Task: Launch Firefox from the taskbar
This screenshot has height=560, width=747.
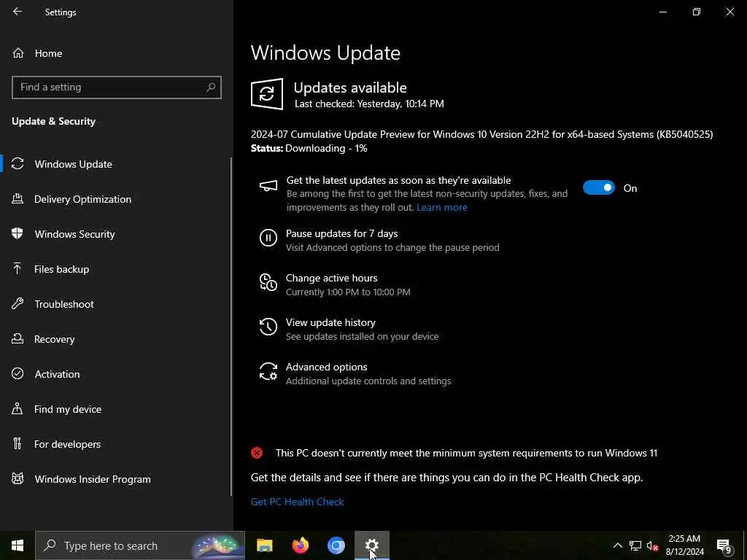Action: pyautogui.click(x=300, y=545)
